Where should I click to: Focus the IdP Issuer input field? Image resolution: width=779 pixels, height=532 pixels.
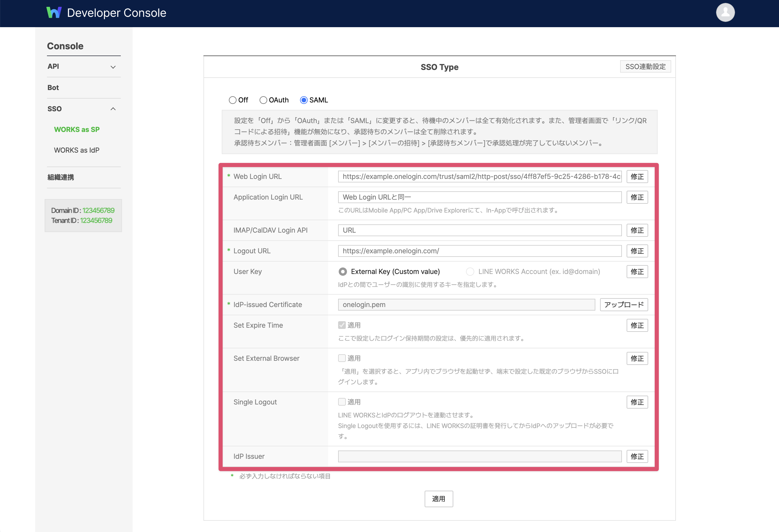pos(479,457)
